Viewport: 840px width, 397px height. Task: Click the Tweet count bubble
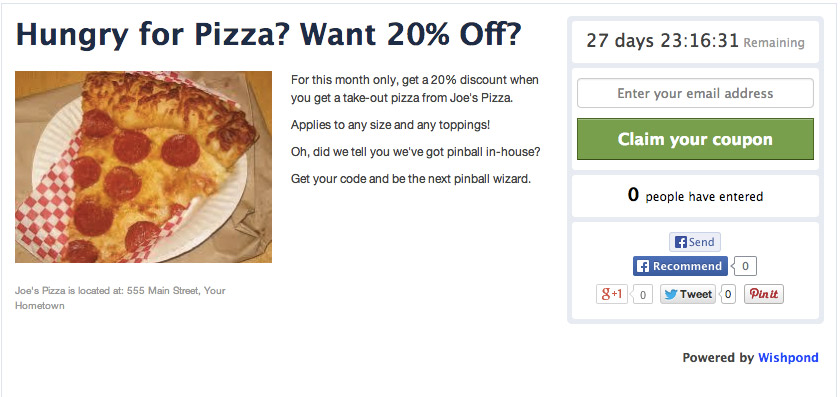(728, 294)
